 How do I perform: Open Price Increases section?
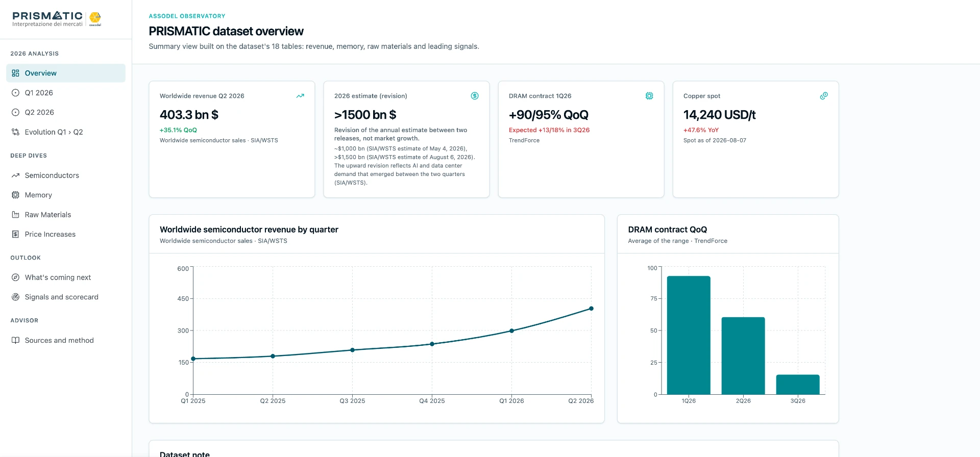coord(66,234)
